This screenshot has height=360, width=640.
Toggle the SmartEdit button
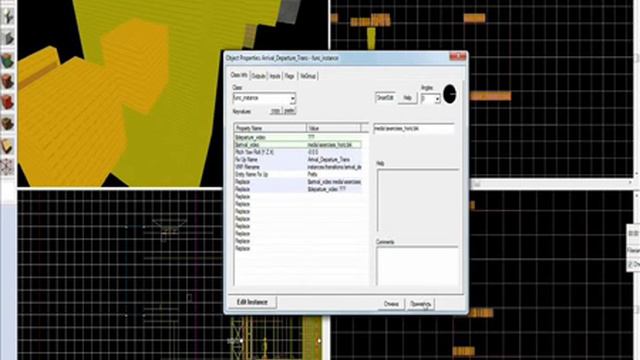click(385, 98)
